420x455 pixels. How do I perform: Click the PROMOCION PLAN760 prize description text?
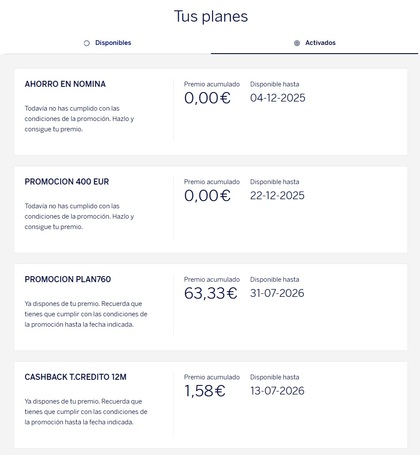[86, 314]
